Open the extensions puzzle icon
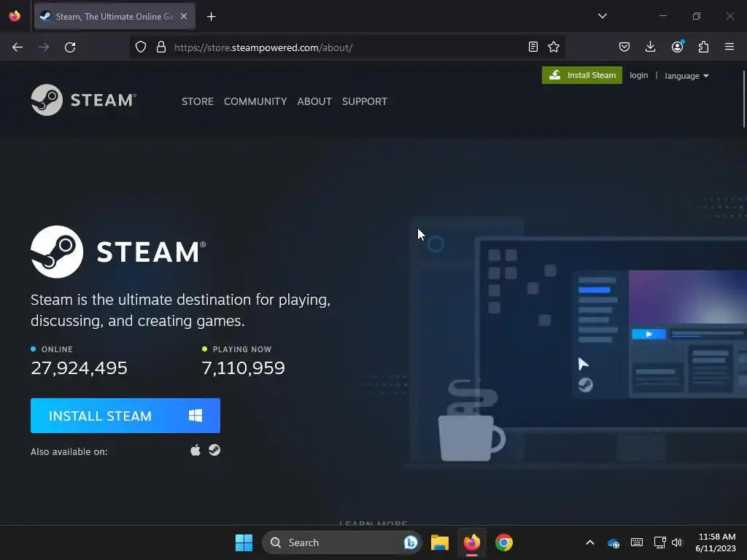 (703, 47)
